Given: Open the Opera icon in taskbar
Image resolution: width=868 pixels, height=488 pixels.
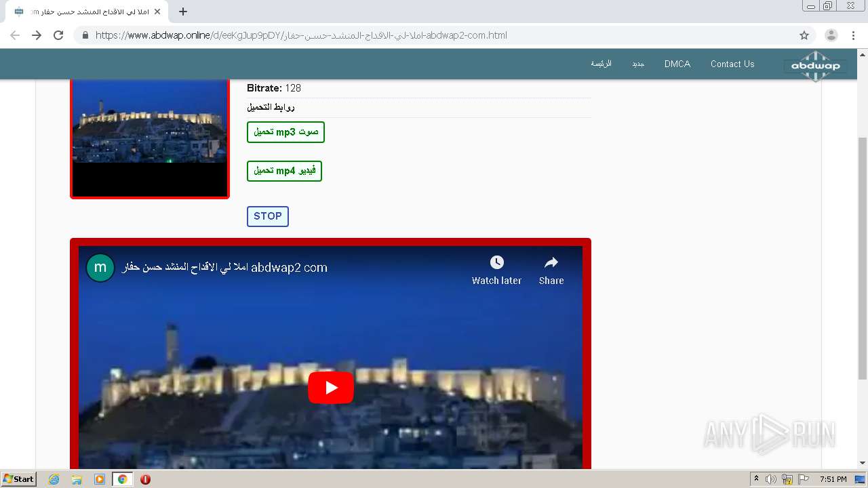Looking at the screenshot, I should 145,479.
